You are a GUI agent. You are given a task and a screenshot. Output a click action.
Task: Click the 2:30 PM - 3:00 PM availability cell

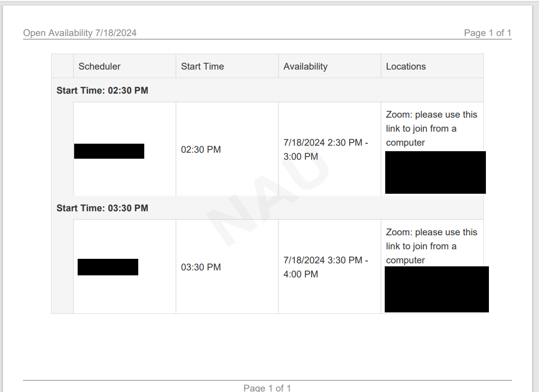(x=326, y=150)
